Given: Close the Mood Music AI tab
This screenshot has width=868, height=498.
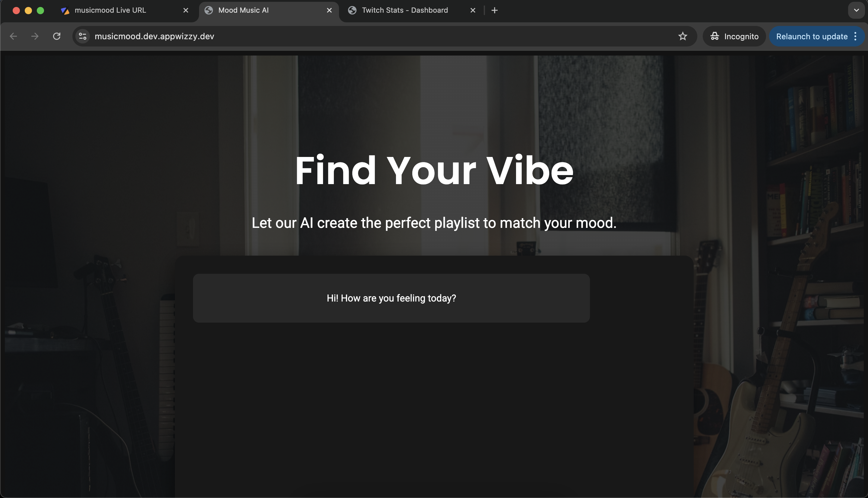Looking at the screenshot, I should coord(329,10).
